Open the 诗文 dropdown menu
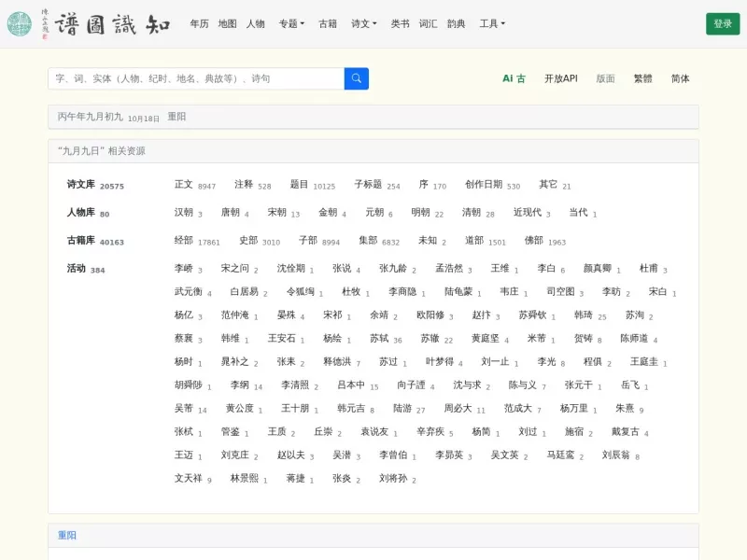Screen dimensions: 747x560 click(x=363, y=24)
